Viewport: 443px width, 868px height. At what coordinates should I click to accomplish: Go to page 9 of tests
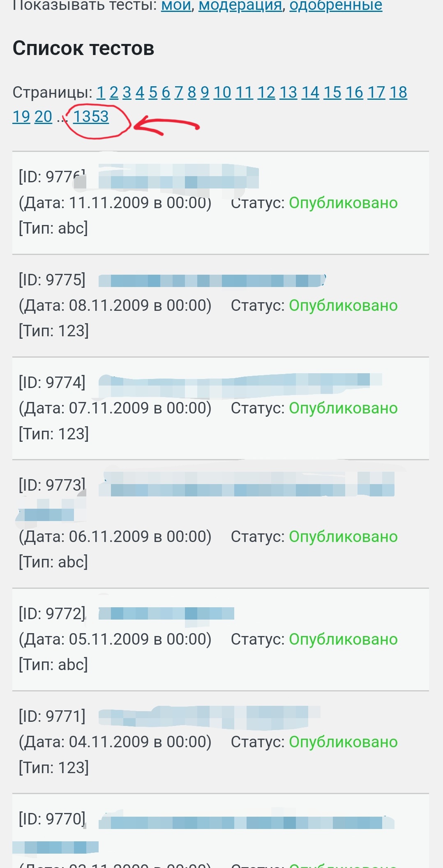coord(205,93)
